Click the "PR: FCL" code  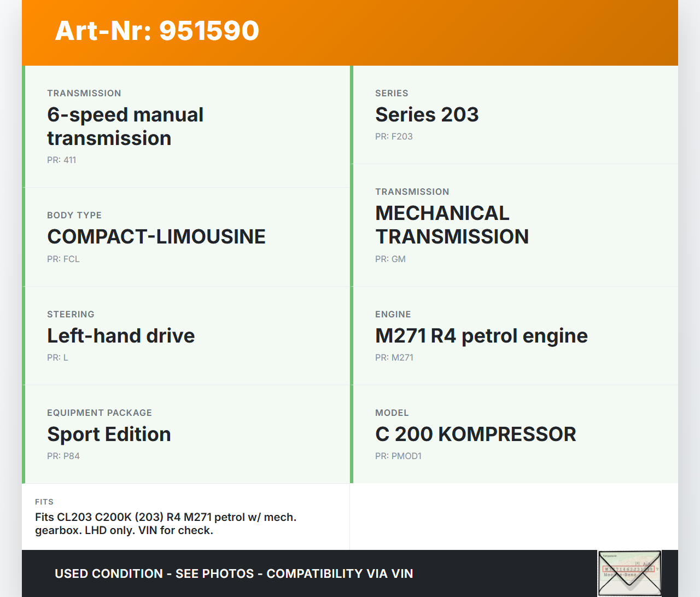63,259
